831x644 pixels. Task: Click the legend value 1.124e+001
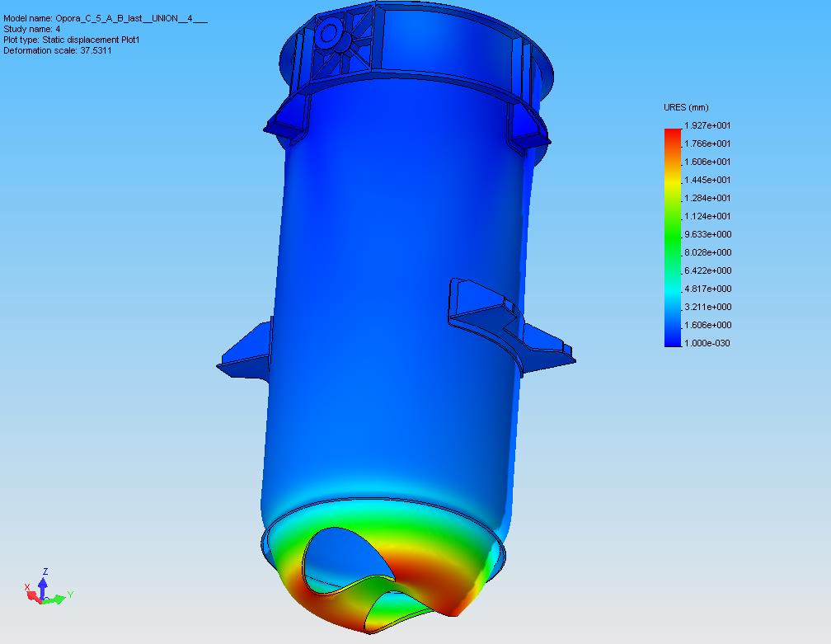707,216
